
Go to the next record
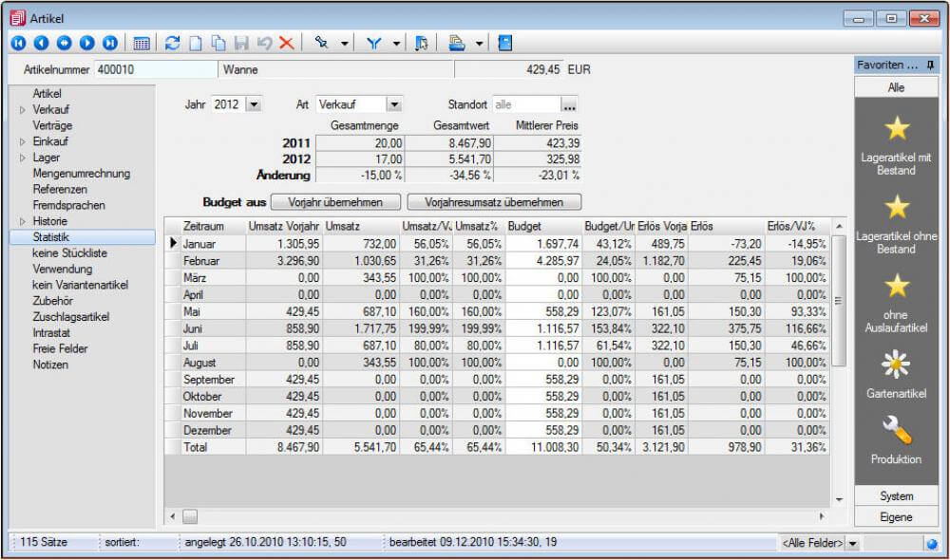pos(87,43)
